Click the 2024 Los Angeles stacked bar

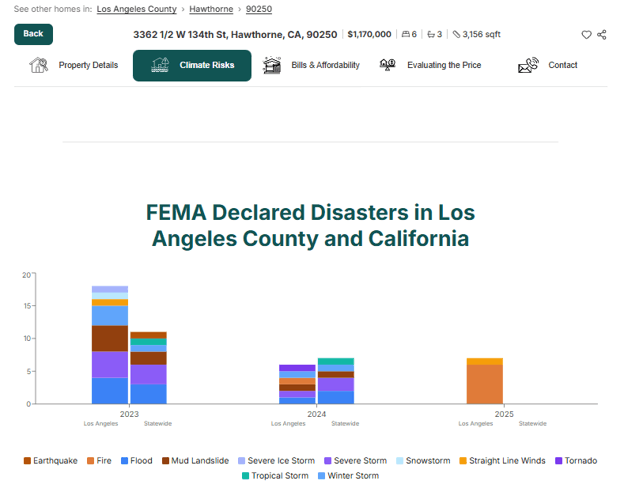[x=297, y=385]
